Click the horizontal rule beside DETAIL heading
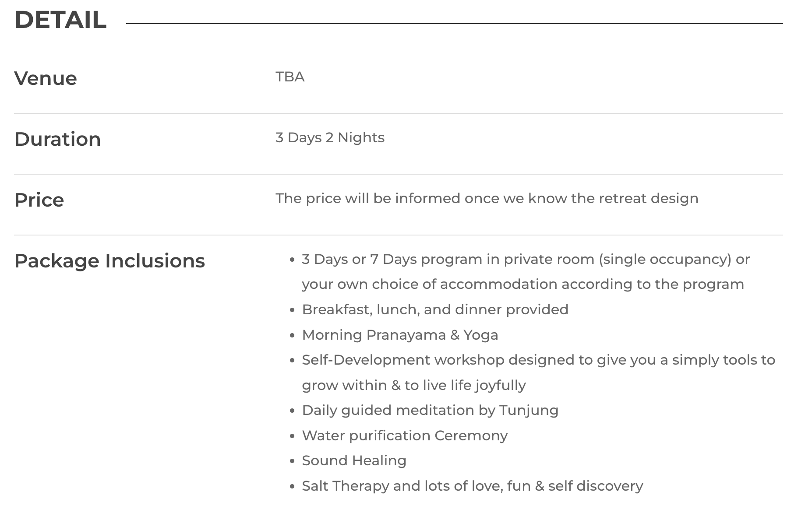The height and width of the screenshot is (520, 812). 454,24
